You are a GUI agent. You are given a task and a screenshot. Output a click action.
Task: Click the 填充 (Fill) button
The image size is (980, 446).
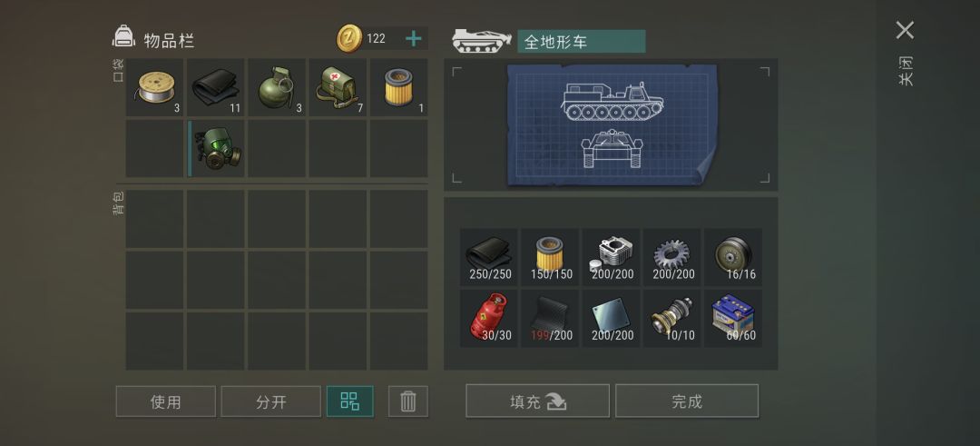537,401
